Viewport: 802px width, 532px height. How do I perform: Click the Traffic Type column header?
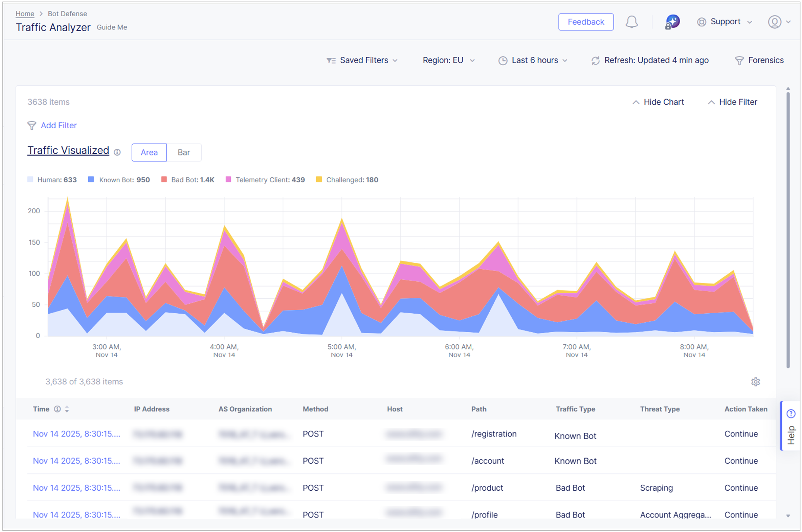tap(575, 409)
